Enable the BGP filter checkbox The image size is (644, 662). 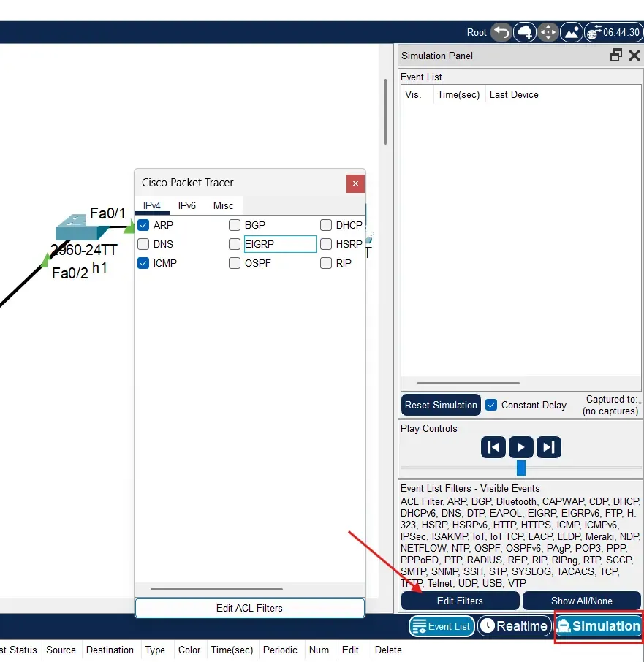[235, 225]
